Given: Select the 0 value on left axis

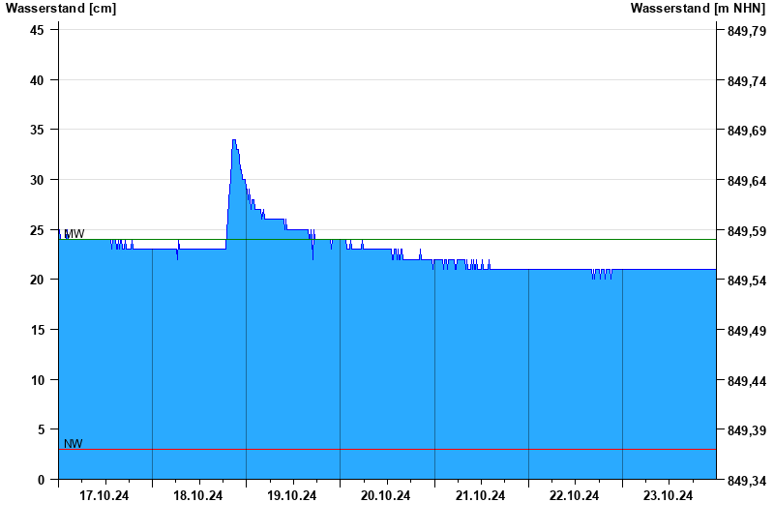Looking at the screenshot, I should pyautogui.click(x=41, y=480).
